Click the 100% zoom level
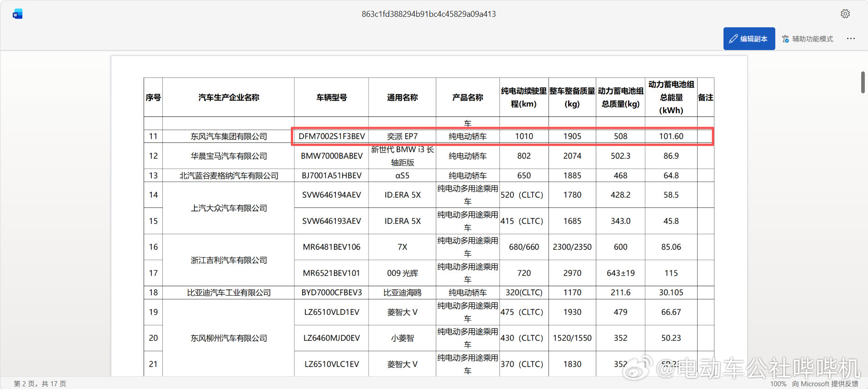 pyautogui.click(x=778, y=384)
